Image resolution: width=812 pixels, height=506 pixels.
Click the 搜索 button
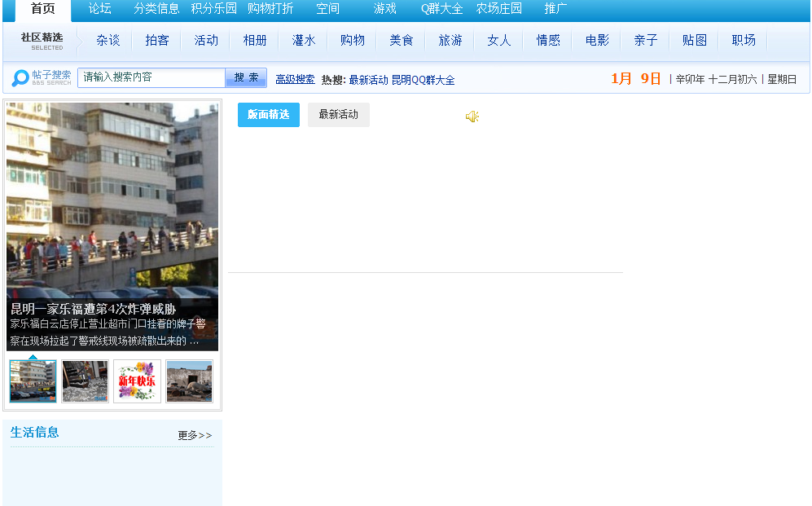click(x=246, y=77)
